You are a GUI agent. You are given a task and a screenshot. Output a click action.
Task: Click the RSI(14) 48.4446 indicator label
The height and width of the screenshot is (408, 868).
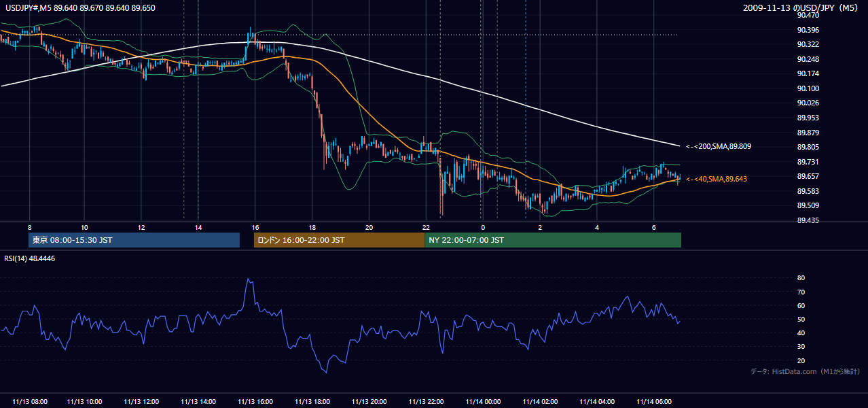click(30, 258)
